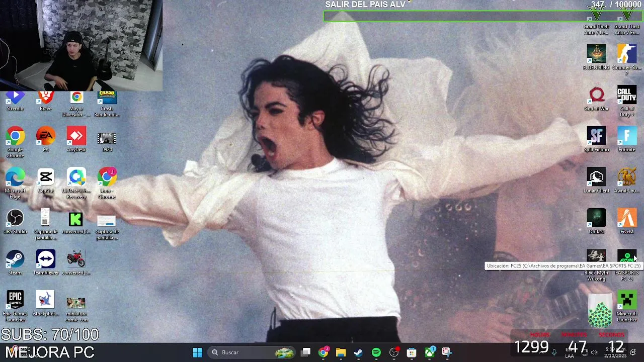Screen dimensions: 644x362
Task: Select the FiveM desktop shortcut
Action: coord(627,222)
